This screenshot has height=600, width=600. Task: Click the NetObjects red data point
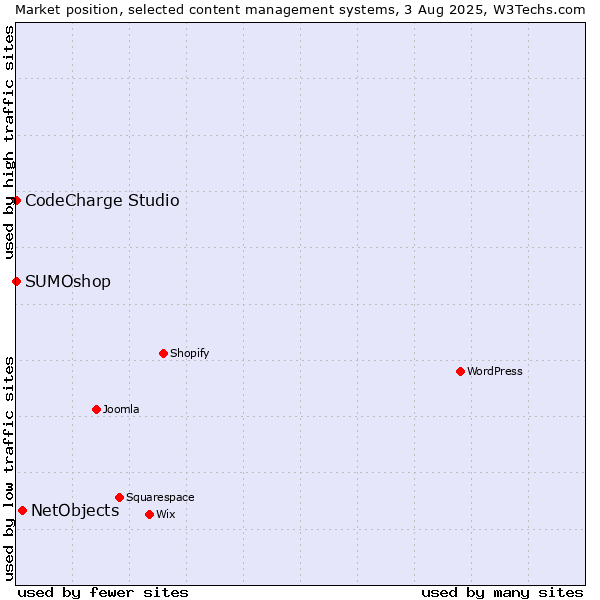pos(23,510)
